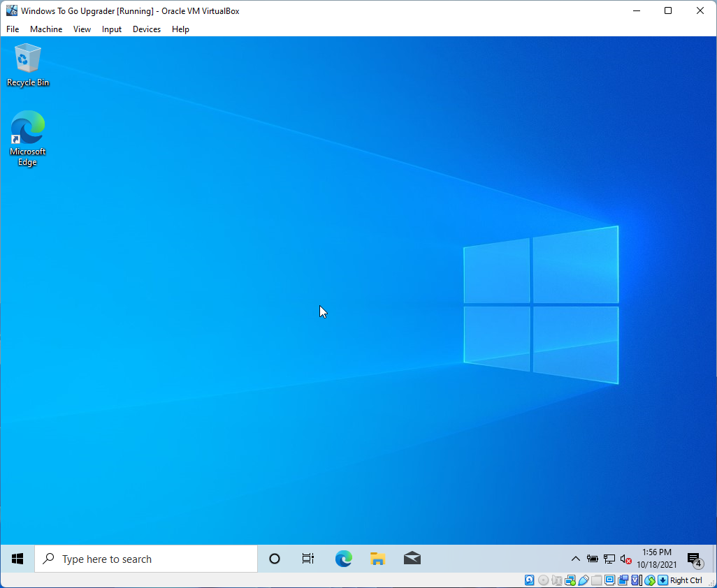Click the keyboard capture arrow indicator
717x588 pixels.
coord(662,580)
